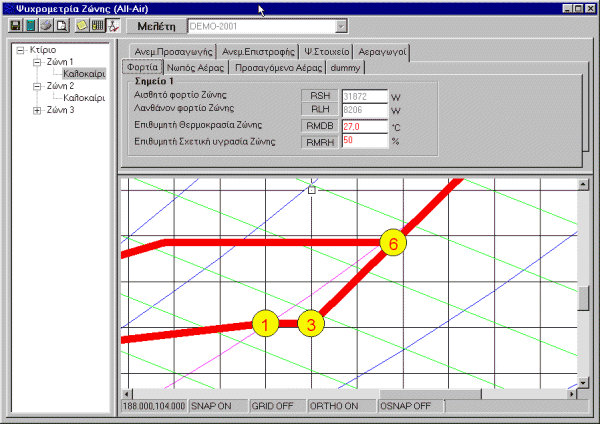The image size is (600, 424).
Task: Click the Print Preview page icon
Action: pos(60,24)
